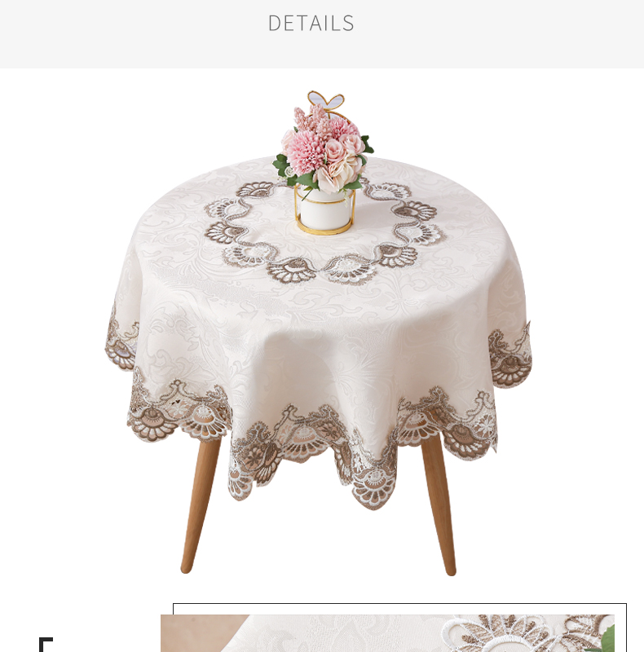Tap the lace trim on the right edge
644x652 pixels.
click(510, 357)
